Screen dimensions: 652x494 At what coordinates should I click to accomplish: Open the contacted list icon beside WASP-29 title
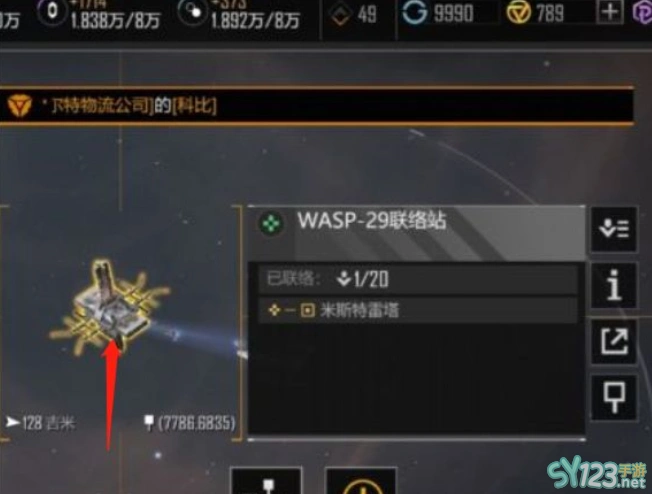tap(614, 229)
